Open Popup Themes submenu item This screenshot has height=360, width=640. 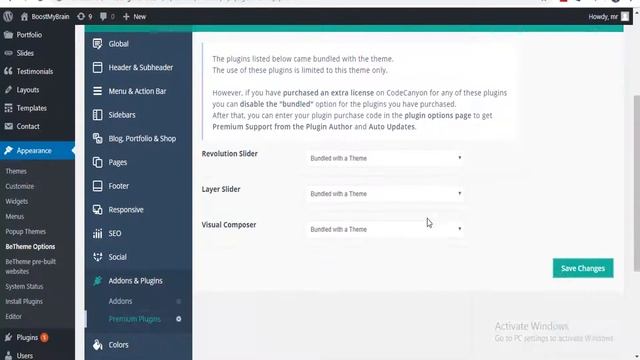click(x=25, y=231)
